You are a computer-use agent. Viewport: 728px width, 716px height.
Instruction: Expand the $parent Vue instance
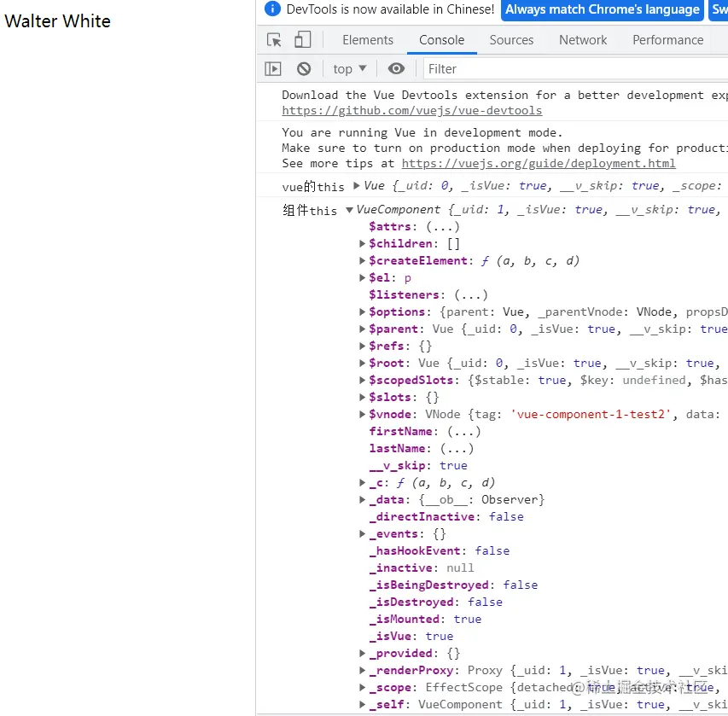pyautogui.click(x=362, y=329)
